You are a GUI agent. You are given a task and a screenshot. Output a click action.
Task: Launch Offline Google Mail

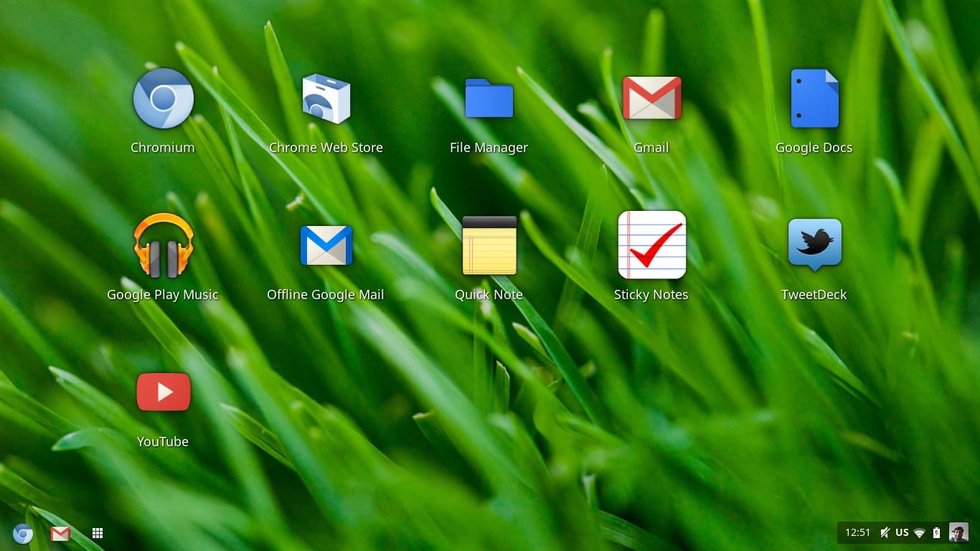326,245
